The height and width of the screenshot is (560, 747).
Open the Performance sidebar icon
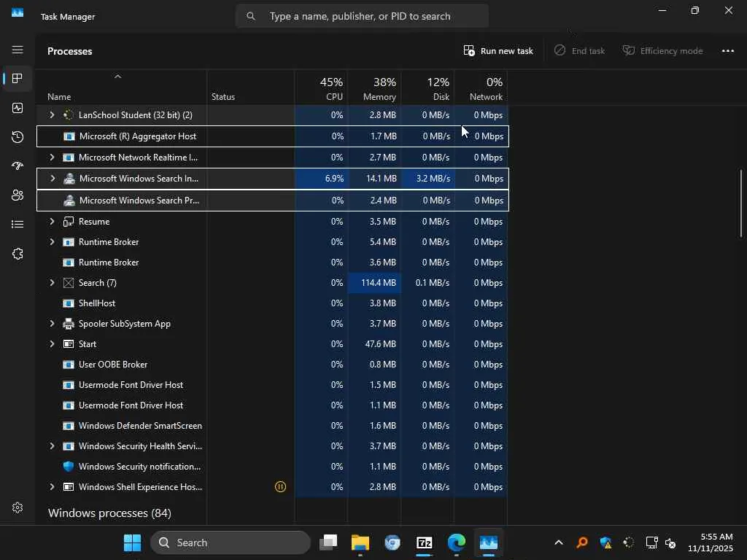(18, 108)
